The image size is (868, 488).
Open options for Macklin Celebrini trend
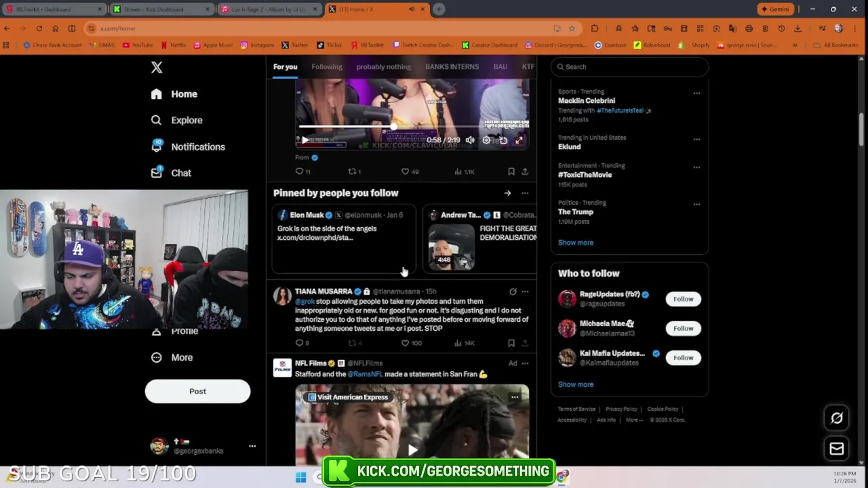pos(696,93)
